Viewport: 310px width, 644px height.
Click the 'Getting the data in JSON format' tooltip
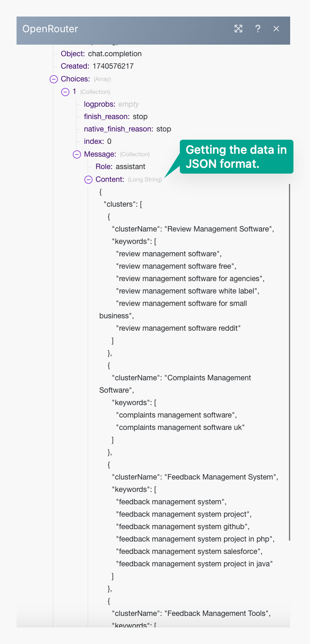(x=236, y=157)
